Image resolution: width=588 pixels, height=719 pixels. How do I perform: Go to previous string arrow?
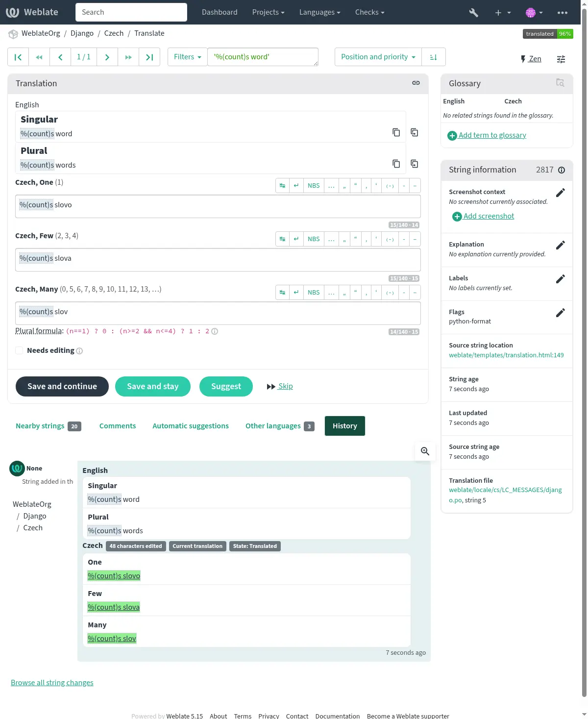tap(60, 57)
